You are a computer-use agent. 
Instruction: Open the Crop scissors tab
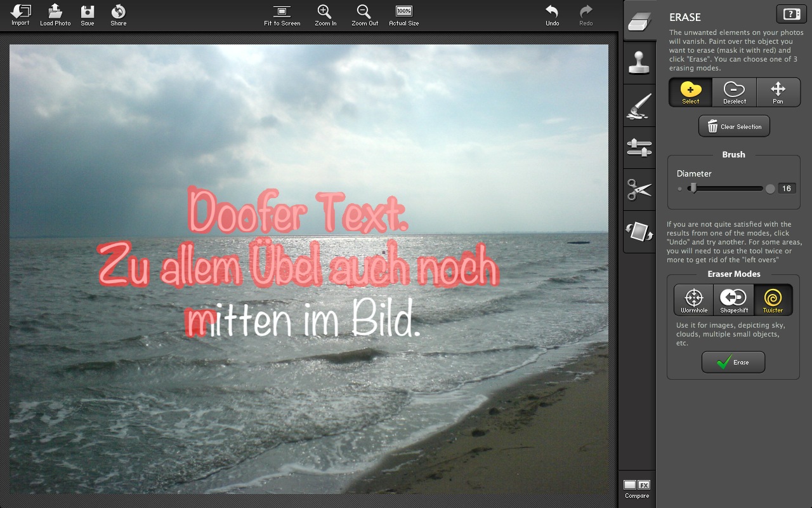coord(639,189)
